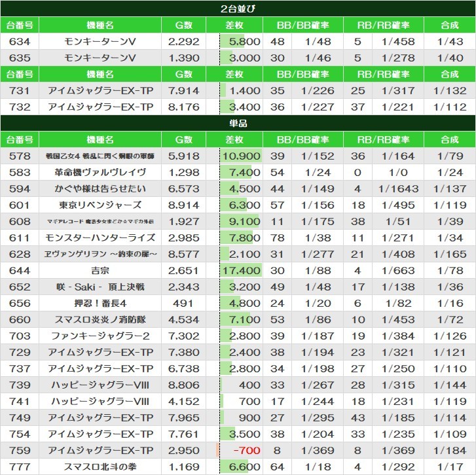Click かぐや様は告らせたい machine name

100,188
